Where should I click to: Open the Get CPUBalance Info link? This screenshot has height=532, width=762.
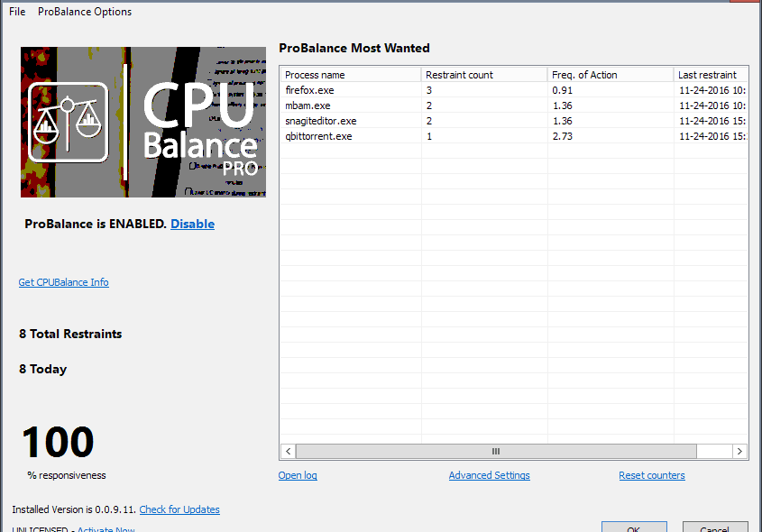[64, 282]
